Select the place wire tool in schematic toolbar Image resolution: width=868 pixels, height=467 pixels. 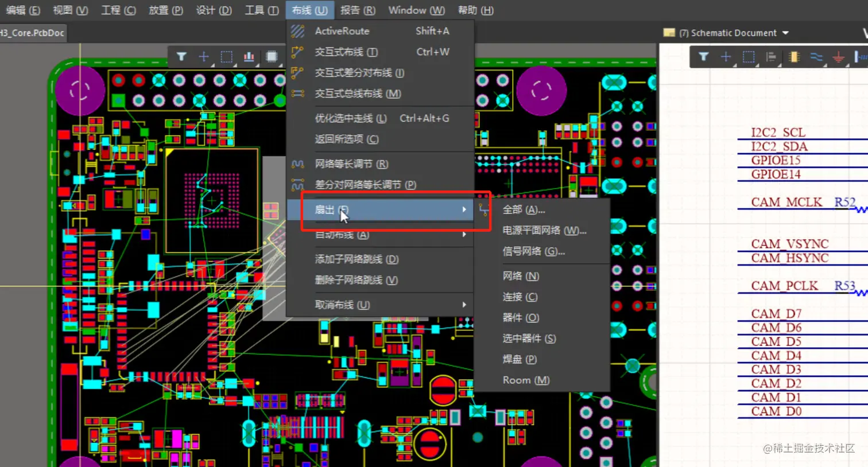pos(816,56)
